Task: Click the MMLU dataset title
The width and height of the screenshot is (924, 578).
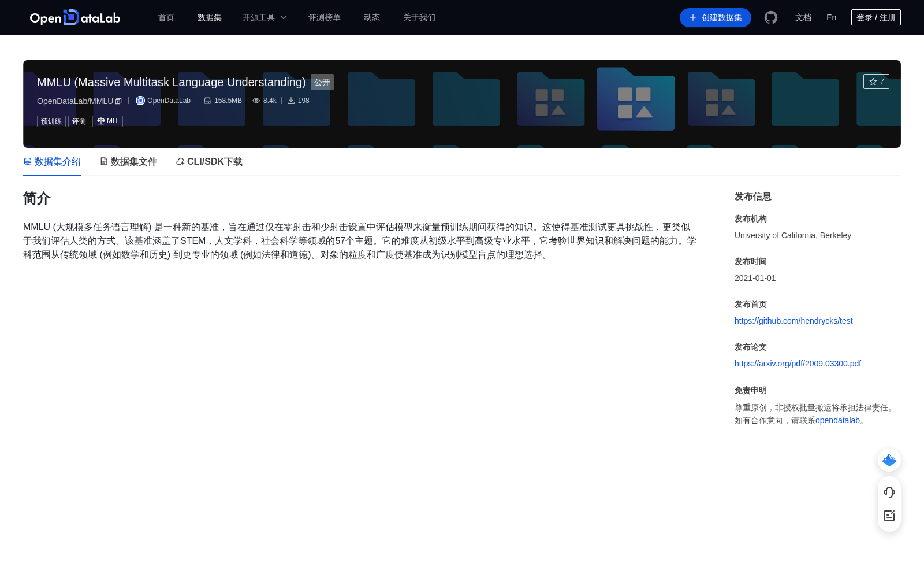Action: click(172, 82)
